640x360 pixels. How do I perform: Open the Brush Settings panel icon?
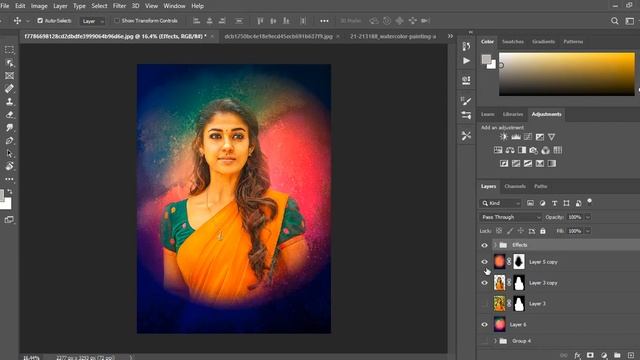coord(466,101)
